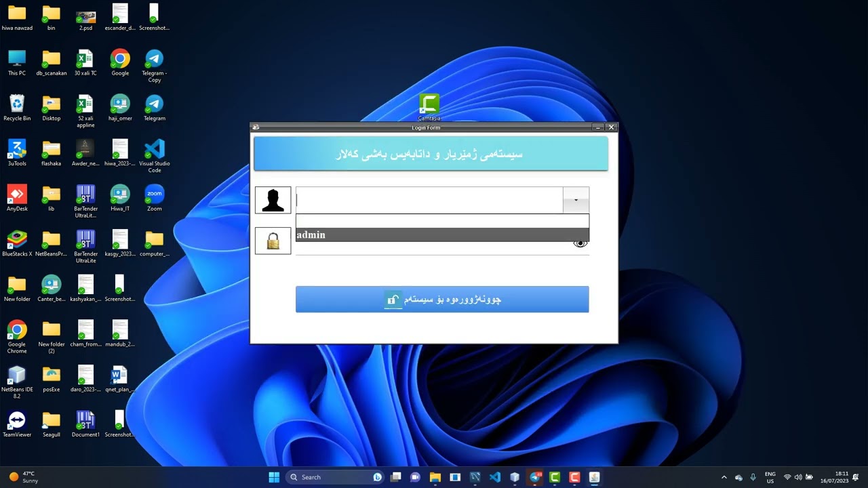The width and height of the screenshot is (868, 488).
Task: Open the Document1 BarTender file
Action: tap(85, 424)
